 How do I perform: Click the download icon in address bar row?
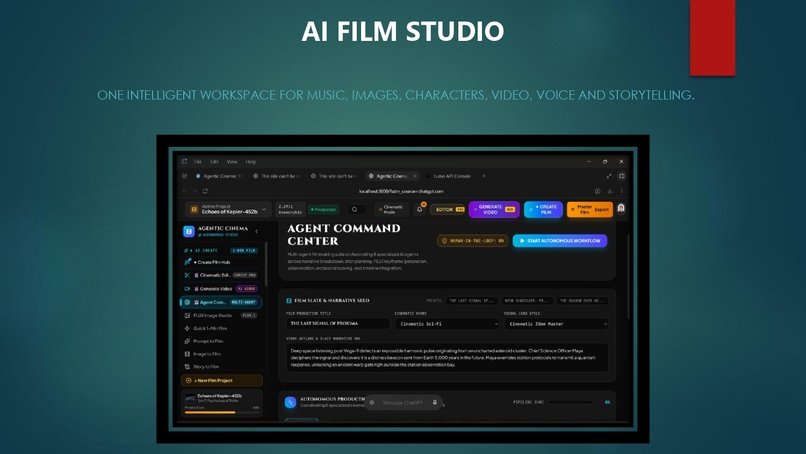coord(610,191)
